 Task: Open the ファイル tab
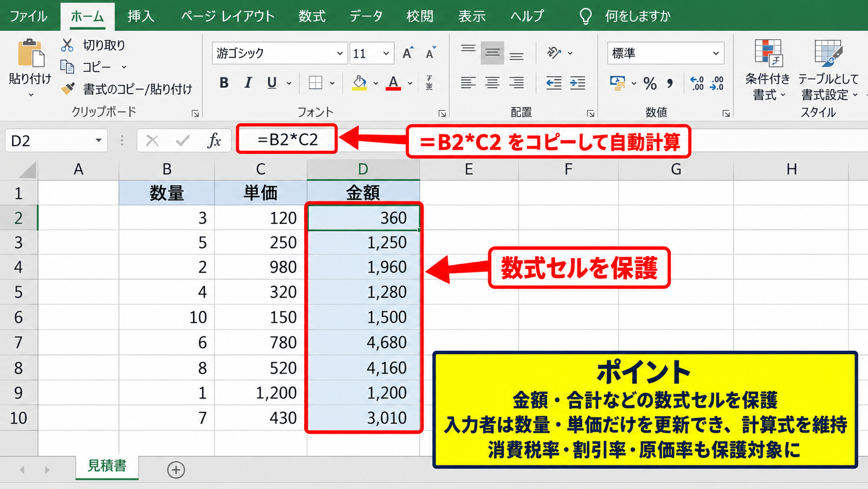point(29,16)
